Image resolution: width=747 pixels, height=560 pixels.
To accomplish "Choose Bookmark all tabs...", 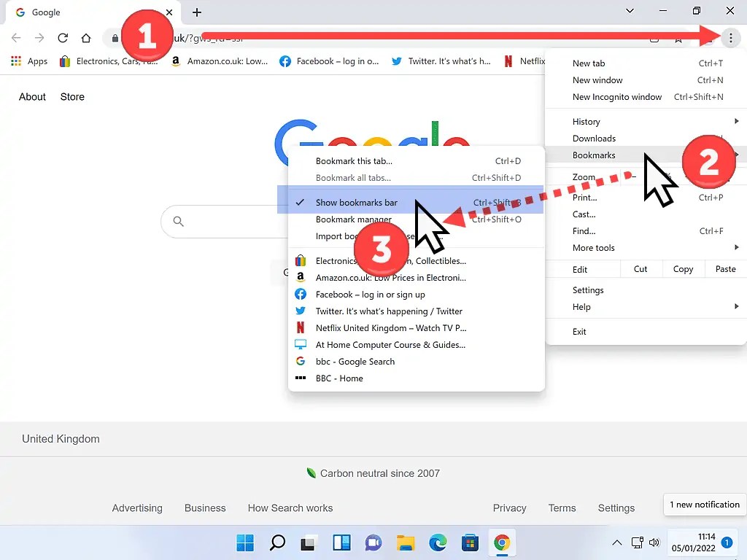I will point(417,178).
